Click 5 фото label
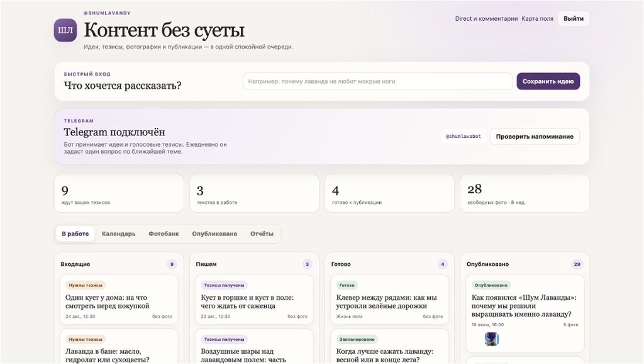This screenshot has height=364, width=644. tap(570, 324)
